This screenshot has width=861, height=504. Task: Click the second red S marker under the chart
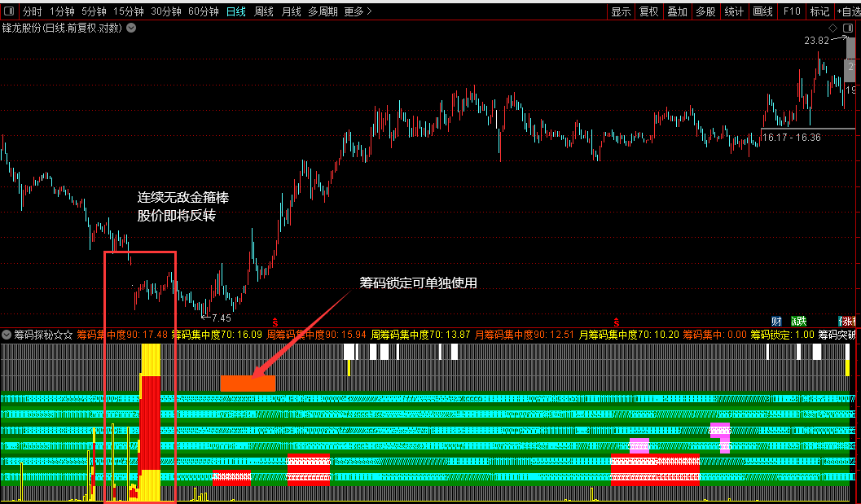(x=617, y=322)
